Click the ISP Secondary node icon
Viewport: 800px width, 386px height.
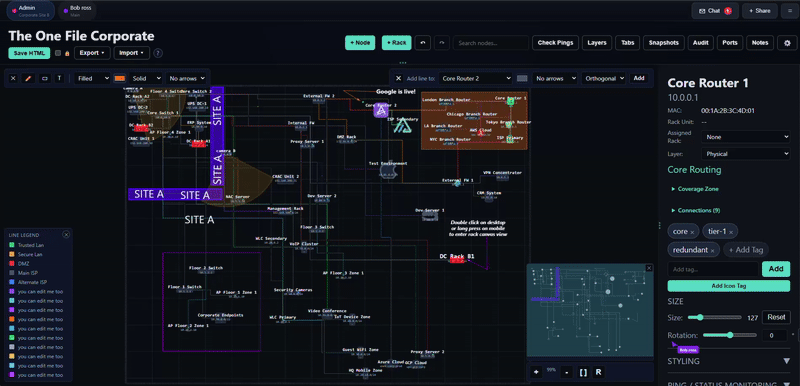pos(404,127)
